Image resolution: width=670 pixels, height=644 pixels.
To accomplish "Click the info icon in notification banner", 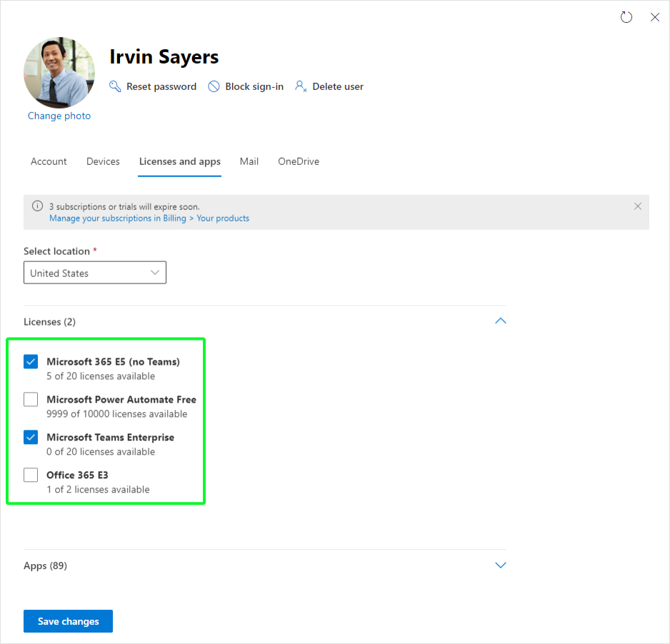I will coord(38,206).
